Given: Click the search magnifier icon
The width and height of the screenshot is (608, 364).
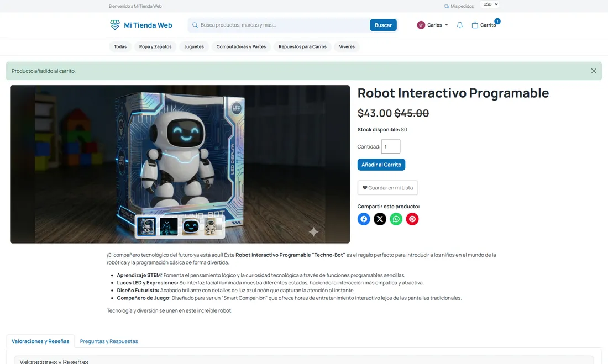Looking at the screenshot, I should (195, 25).
